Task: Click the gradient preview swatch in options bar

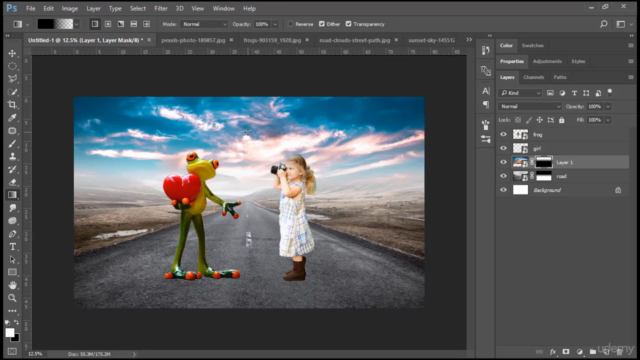Action: click(56, 24)
